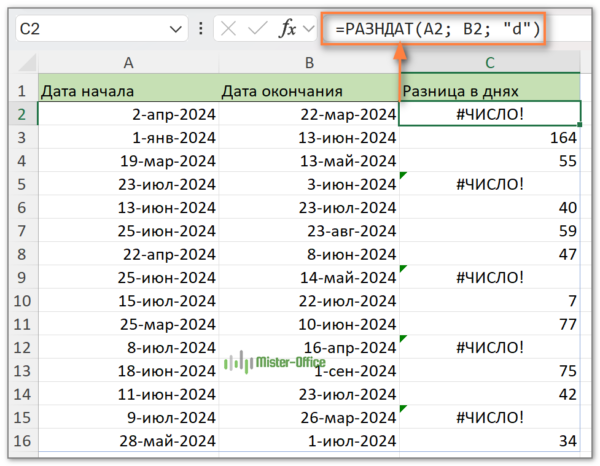Select cell C3 containing 164
Image resolution: width=600 pixels, height=466 pixels.
(489, 137)
